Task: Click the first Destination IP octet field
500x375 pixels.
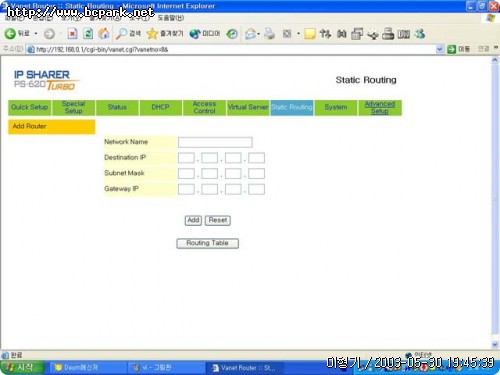Action: click(x=186, y=158)
